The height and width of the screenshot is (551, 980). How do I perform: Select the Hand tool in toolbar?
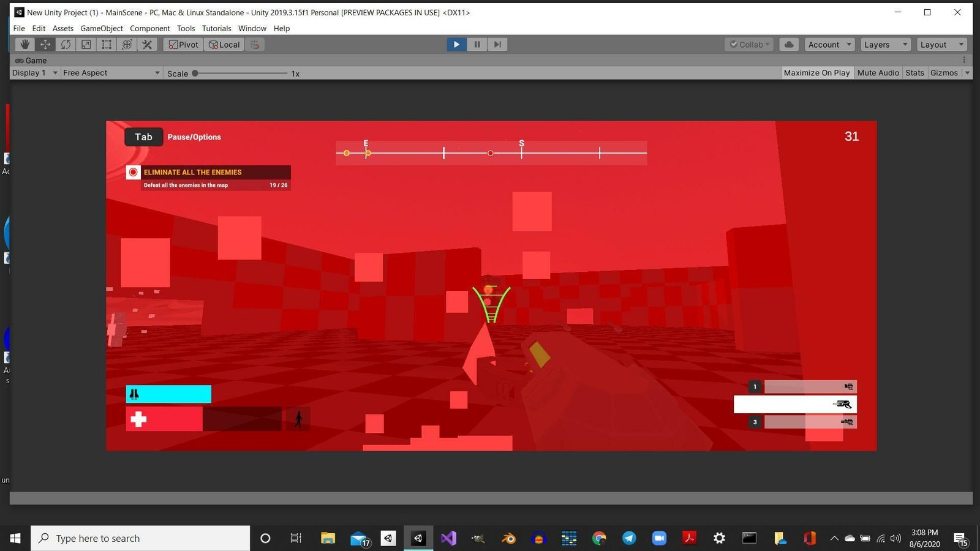click(x=24, y=45)
